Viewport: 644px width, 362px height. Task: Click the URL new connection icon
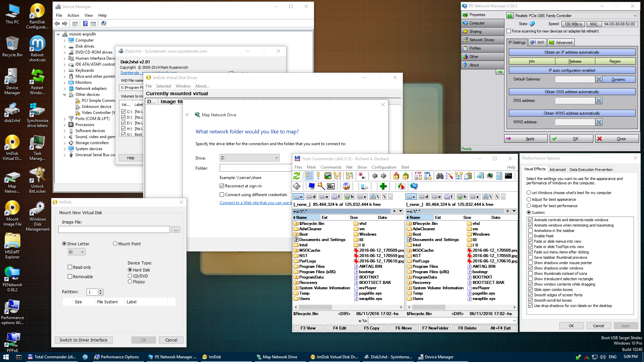427,176
